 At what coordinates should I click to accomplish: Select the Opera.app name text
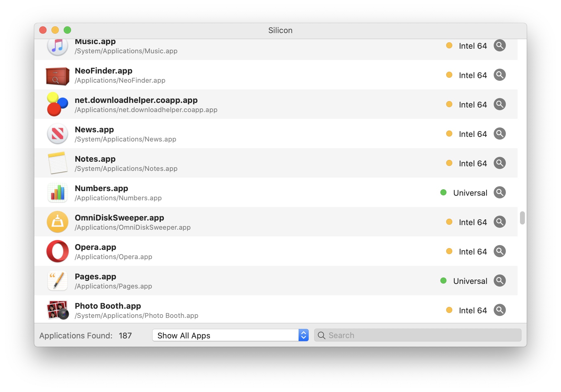click(96, 247)
